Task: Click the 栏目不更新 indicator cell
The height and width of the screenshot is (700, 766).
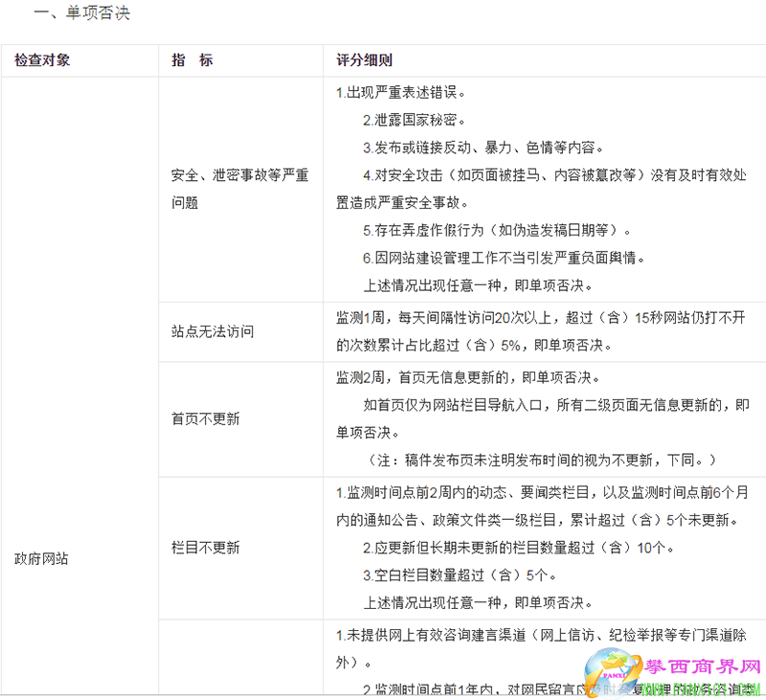Action: [206, 548]
